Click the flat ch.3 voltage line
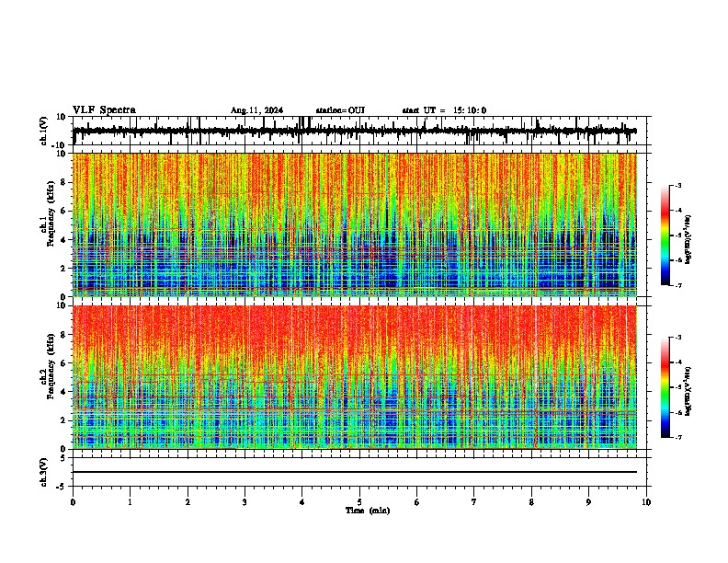The width and height of the screenshot is (728, 563). (355, 472)
